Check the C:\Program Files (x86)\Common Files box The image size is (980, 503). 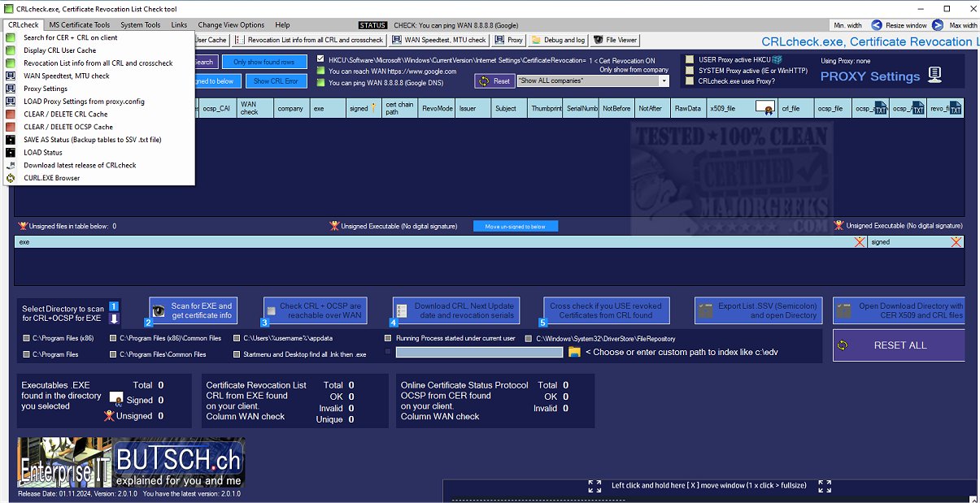[x=113, y=338]
